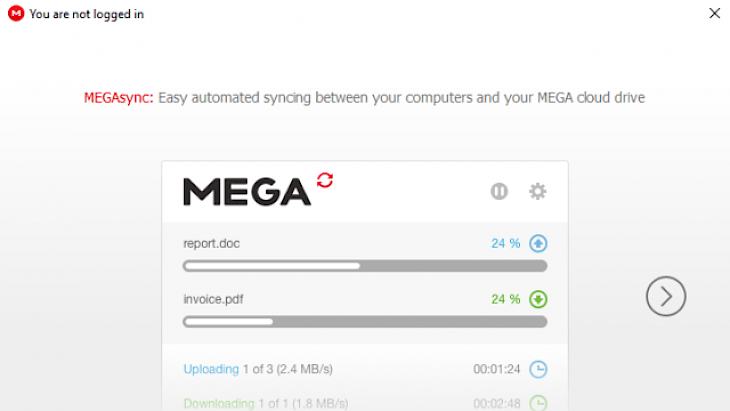Click the green download arrow icon
This screenshot has height=411, width=730.
[x=538, y=299]
